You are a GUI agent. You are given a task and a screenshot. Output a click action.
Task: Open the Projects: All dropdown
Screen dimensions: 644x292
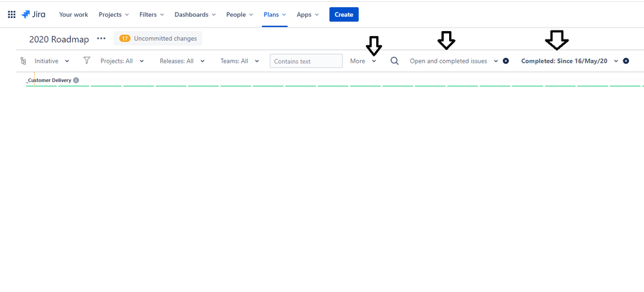coord(123,61)
